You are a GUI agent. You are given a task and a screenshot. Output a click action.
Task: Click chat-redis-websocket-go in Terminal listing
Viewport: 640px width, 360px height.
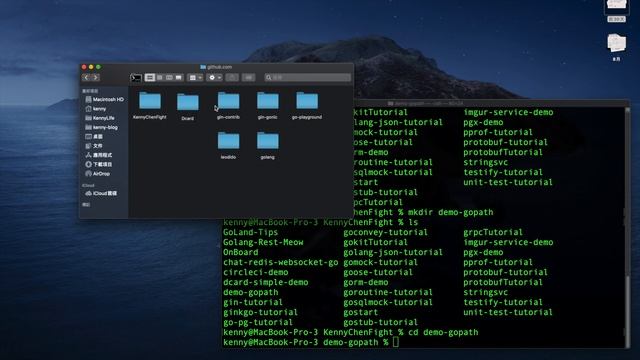tap(280, 262)
